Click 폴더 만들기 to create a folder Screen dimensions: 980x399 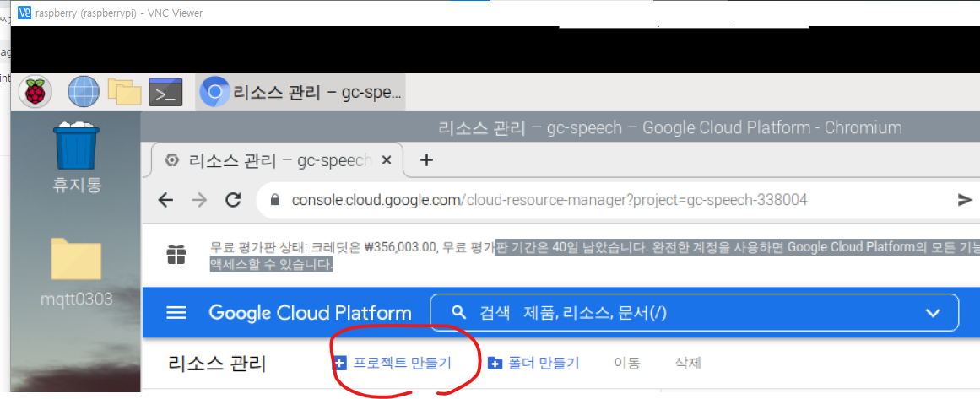point(533,363)
